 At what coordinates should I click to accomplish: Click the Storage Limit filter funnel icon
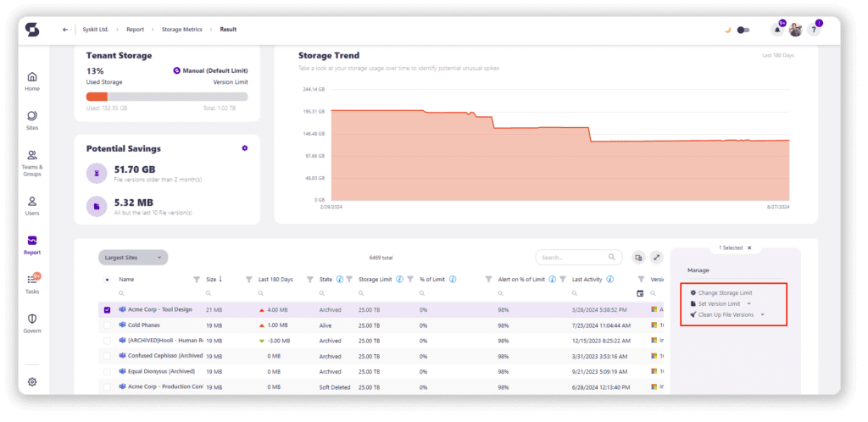coord(410,280)
